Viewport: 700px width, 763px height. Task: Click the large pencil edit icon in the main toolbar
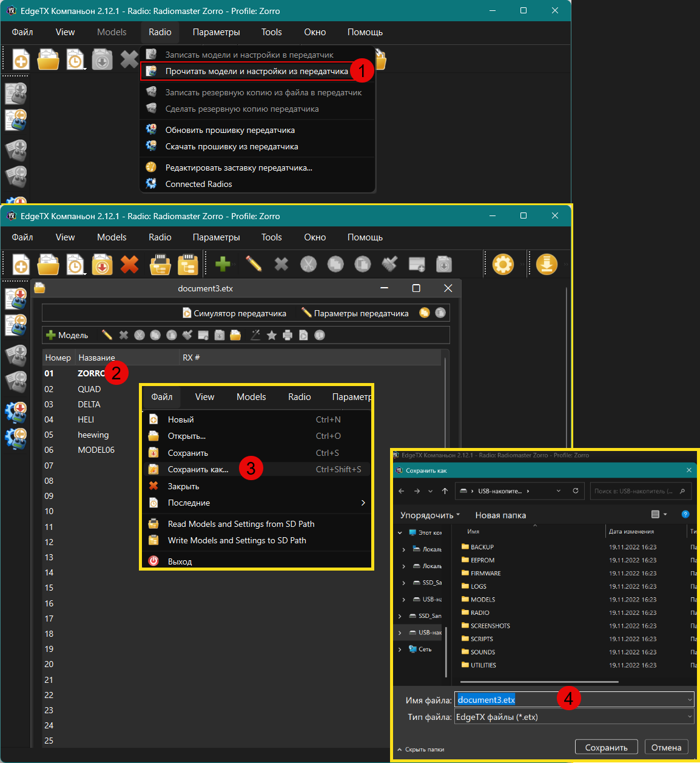[x=254, y=264]
